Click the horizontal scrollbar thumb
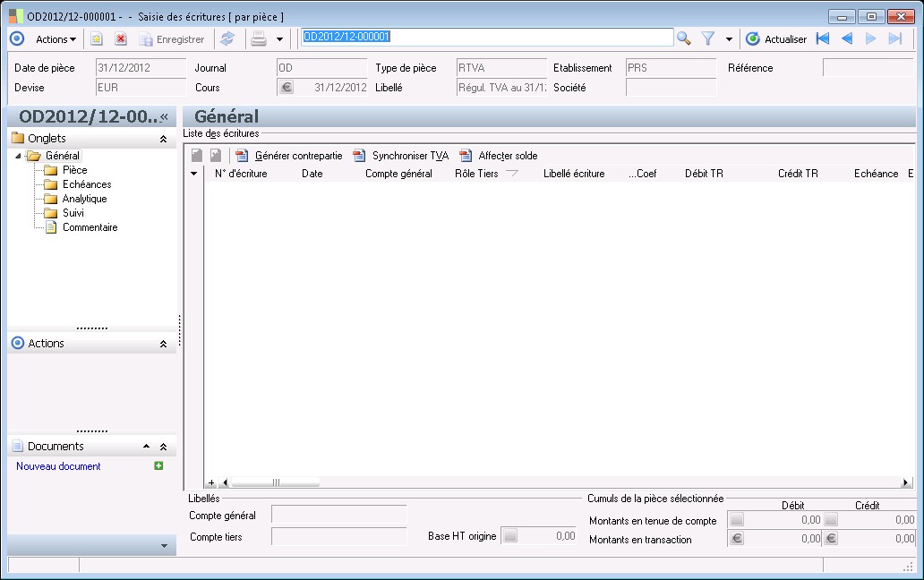Viewport: 924px width, 580px height. tap(275, 482)
